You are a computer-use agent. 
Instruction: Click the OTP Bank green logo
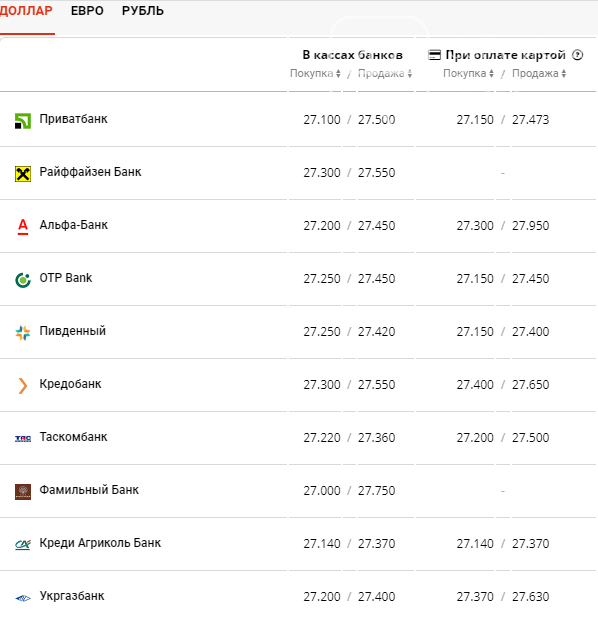[23, 280]
